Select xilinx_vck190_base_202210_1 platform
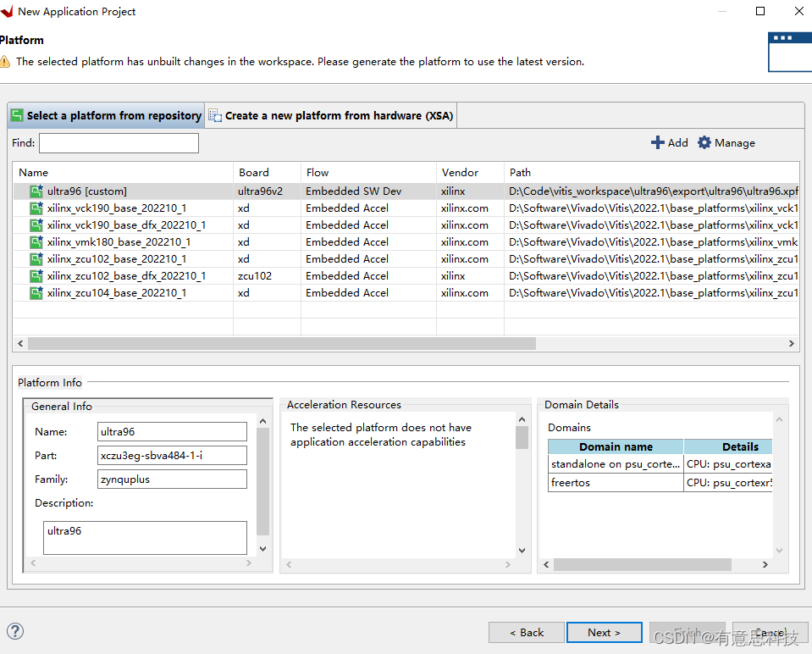812x654 pixels. click(x=406, y=208)
